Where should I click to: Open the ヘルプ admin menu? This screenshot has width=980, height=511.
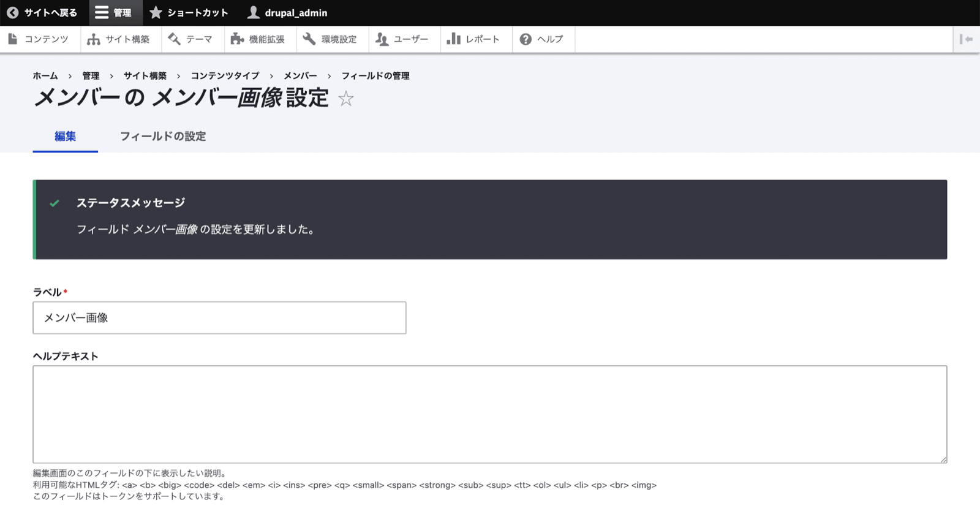pos(544,39)
